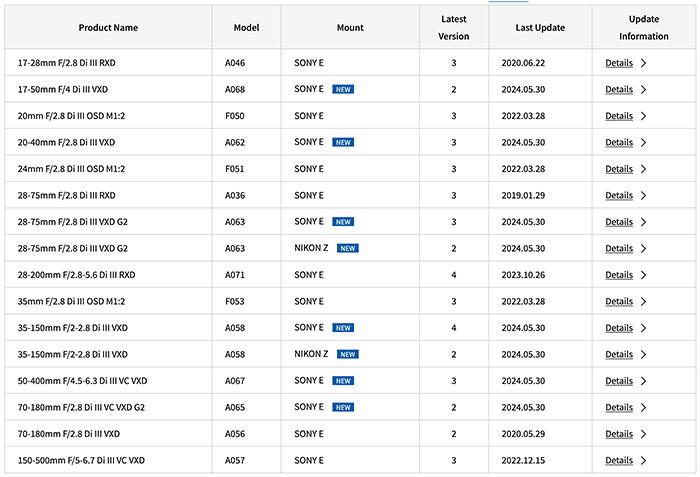This screenshot has height=477, width=700.
Task: Click chevron arrow in 70-180mm A056 row
Action: pyautogui.click(x=643, y=434)
